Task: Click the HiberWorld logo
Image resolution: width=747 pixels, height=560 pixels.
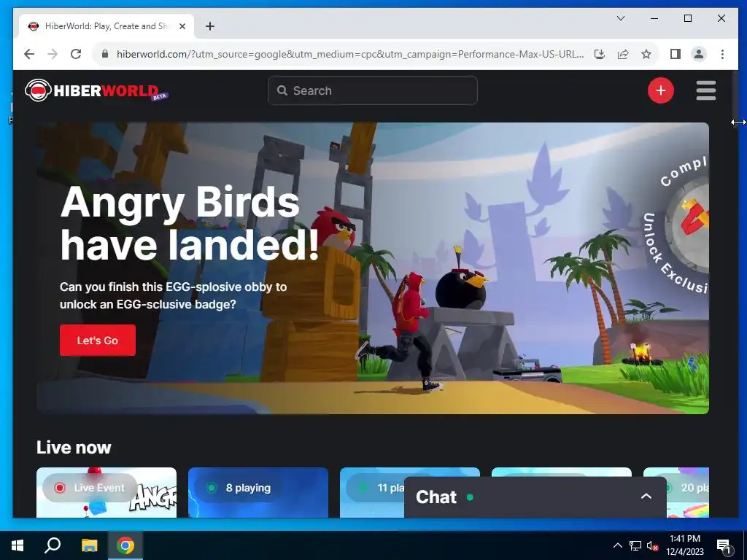Action: click(x=96, y=90)
